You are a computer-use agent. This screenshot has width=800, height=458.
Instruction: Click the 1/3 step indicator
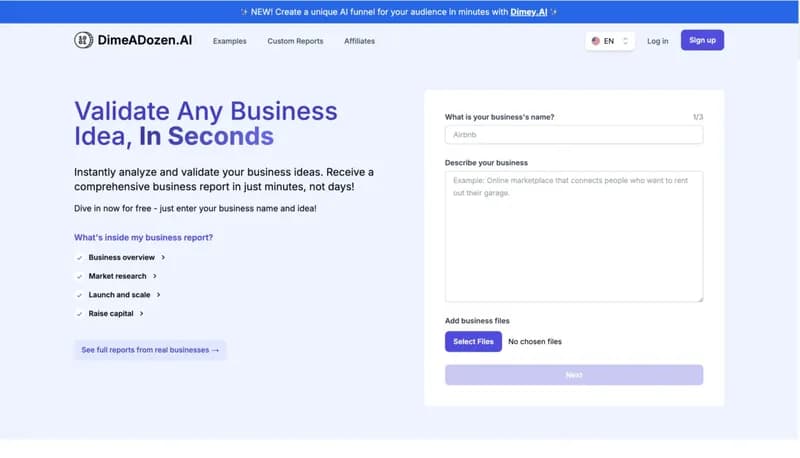pos(697,117)
